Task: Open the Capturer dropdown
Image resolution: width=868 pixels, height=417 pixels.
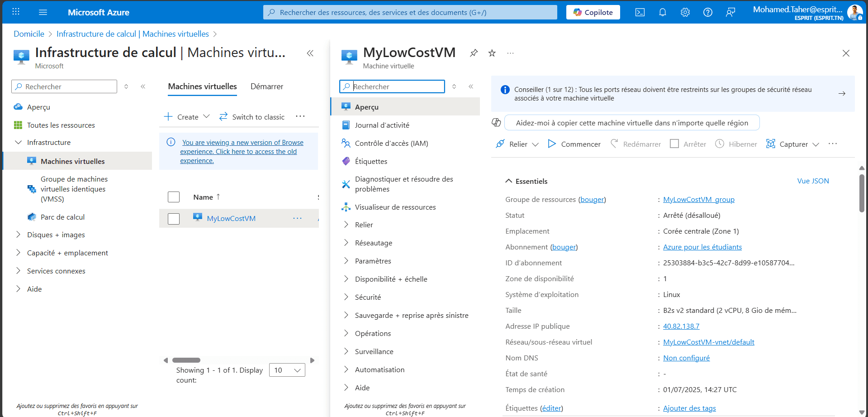Action: (x=792, y=144)
